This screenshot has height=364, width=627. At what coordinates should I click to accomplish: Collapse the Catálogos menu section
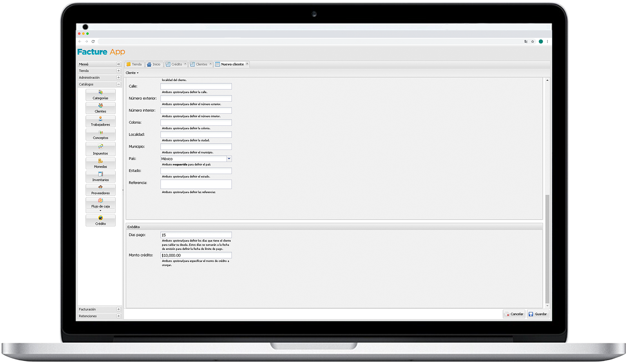[x=118, y=84]
